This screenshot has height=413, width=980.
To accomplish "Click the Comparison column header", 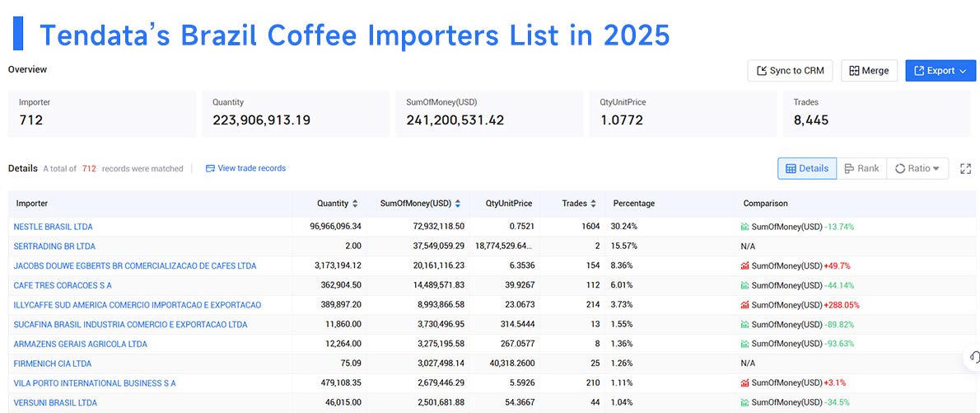I will click(x=766, y=204).
